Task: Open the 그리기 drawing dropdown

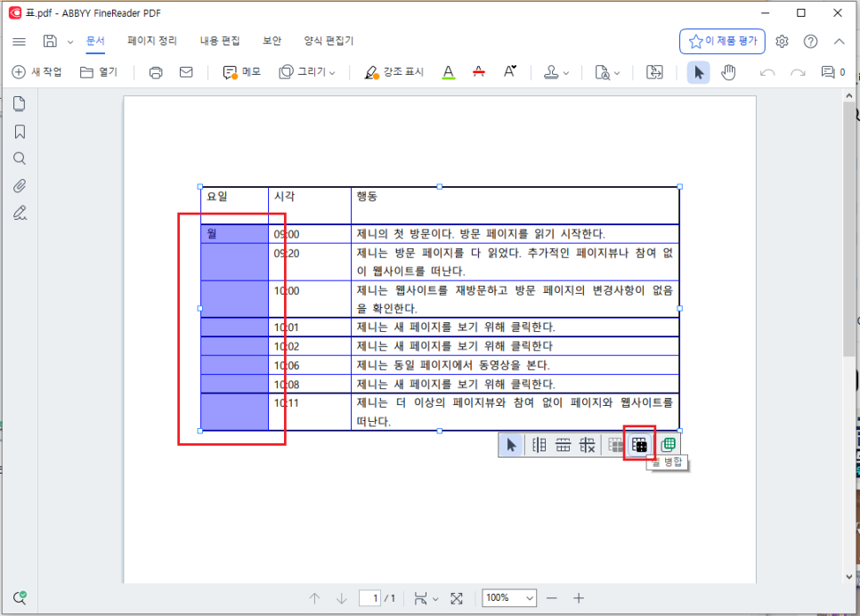Action: (307, 72)
